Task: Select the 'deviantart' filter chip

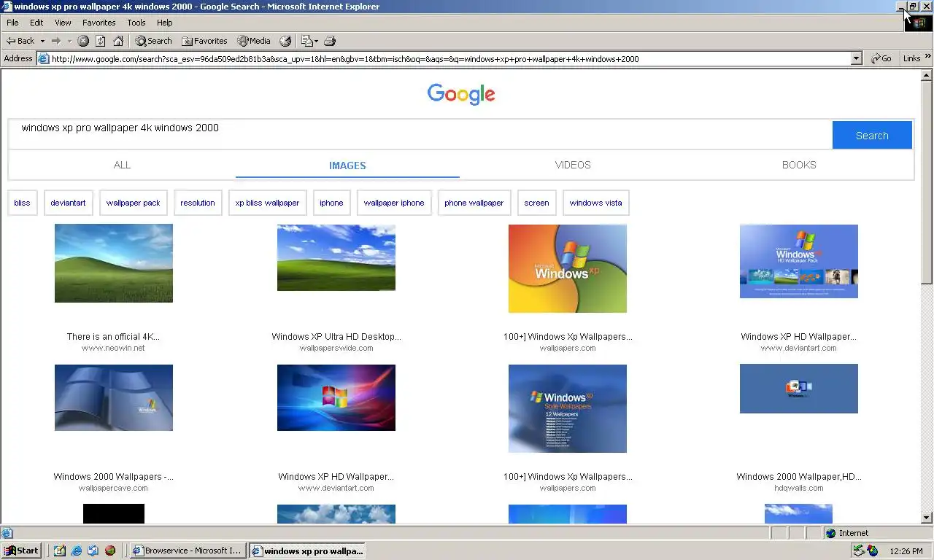Action: click(68, 203)
